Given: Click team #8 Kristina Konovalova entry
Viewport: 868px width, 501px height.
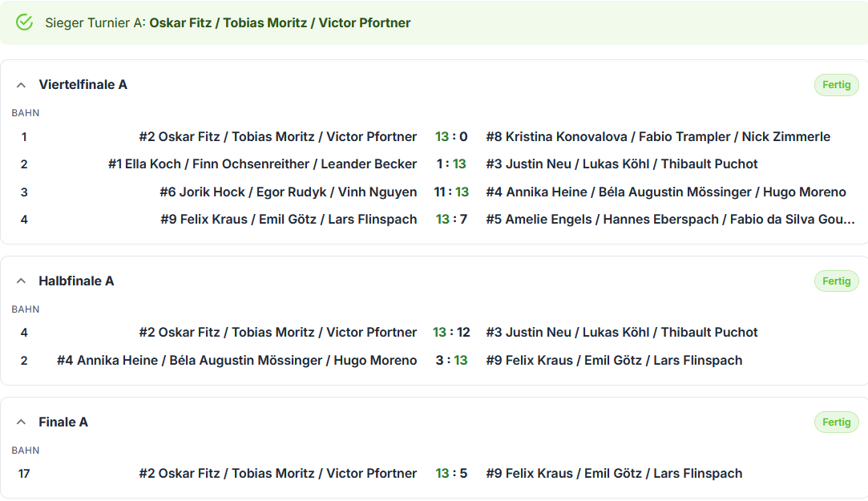Looking at the screenshot, I should 658,137.
